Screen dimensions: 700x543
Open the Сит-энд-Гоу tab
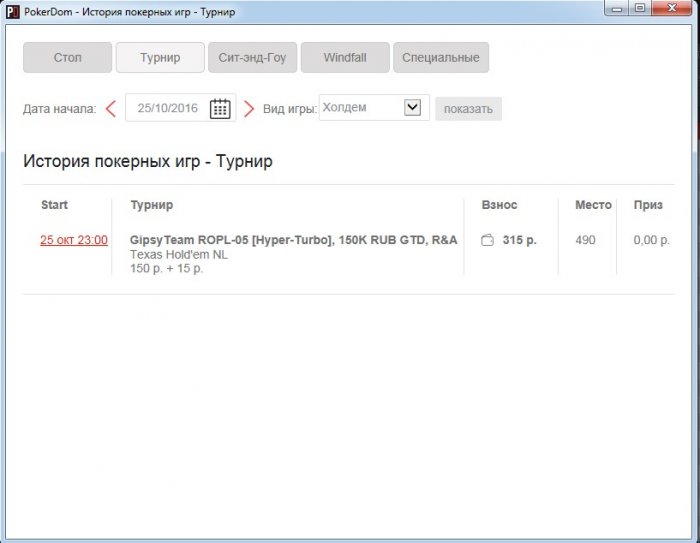(252, 58)
